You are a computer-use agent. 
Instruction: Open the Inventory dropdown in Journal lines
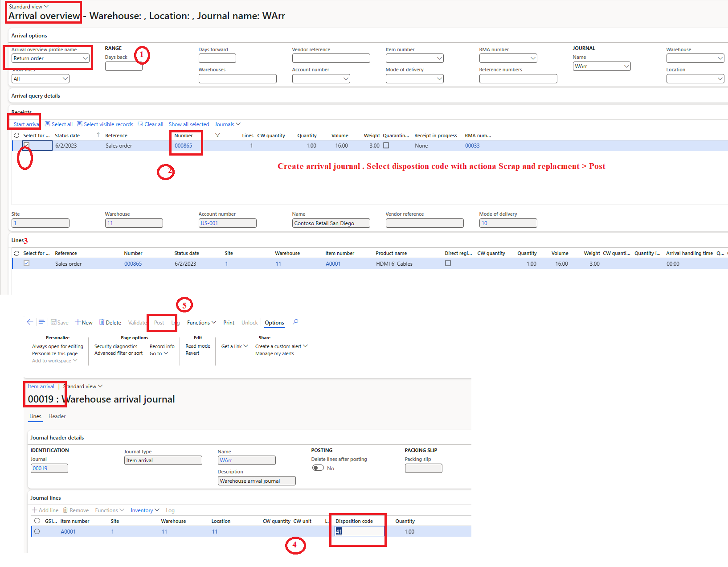point(144,510)
